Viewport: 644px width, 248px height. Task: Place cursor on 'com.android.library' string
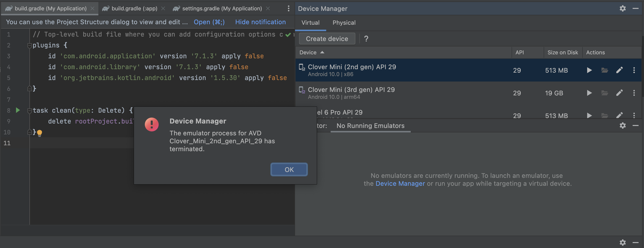pos(100,67)
